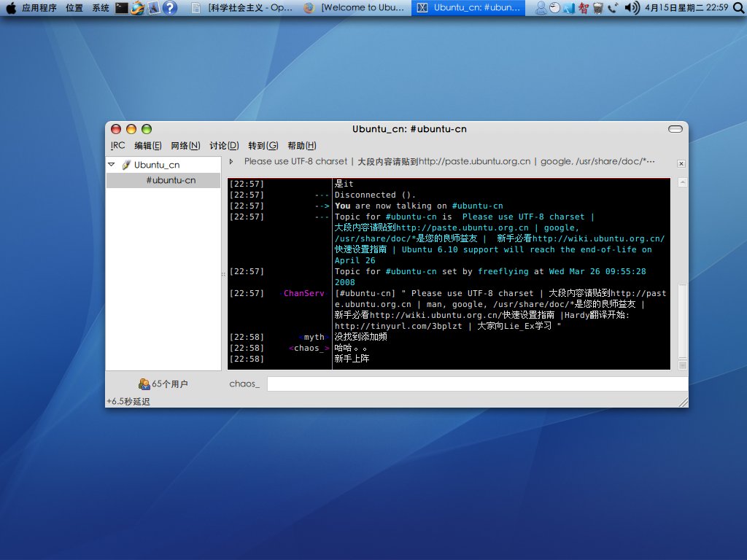
Task: Click the 新手上阵 chat message
Action: pyautogui.click(x=352, y=359)
